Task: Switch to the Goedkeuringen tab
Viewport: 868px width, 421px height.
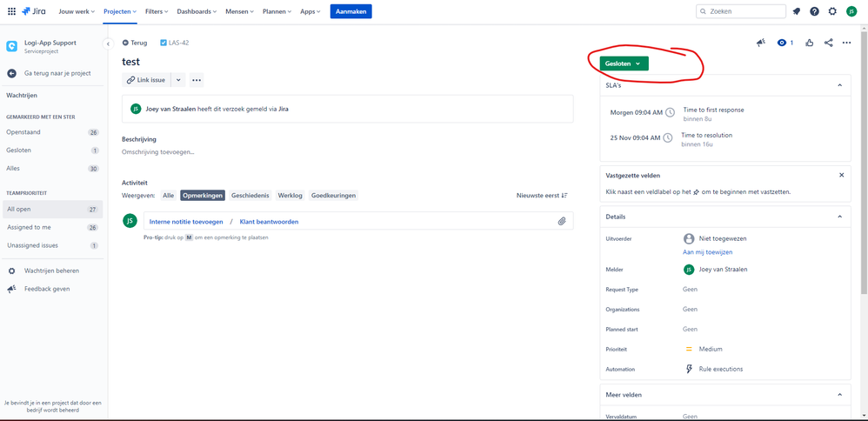Action: pyautogui.click(x=333, y=195)
